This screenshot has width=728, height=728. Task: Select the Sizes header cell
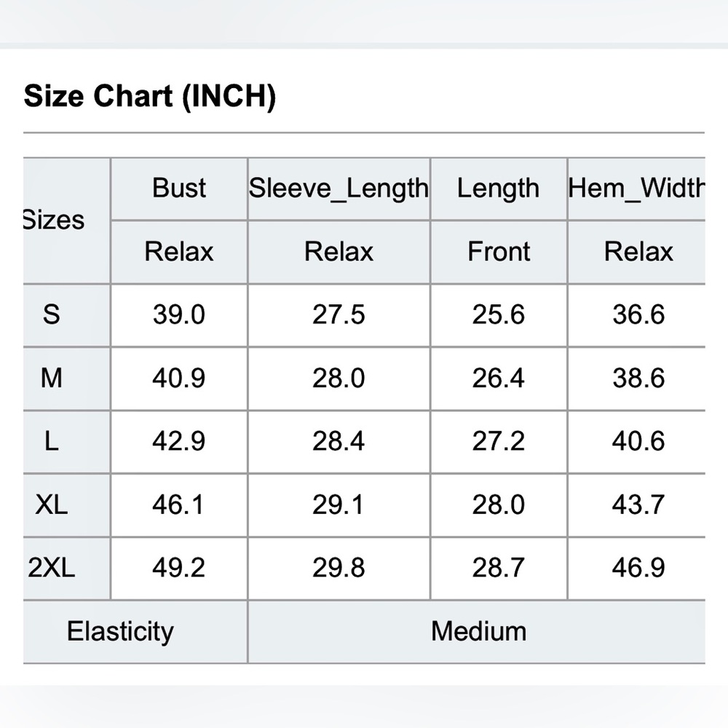(66, 221)
